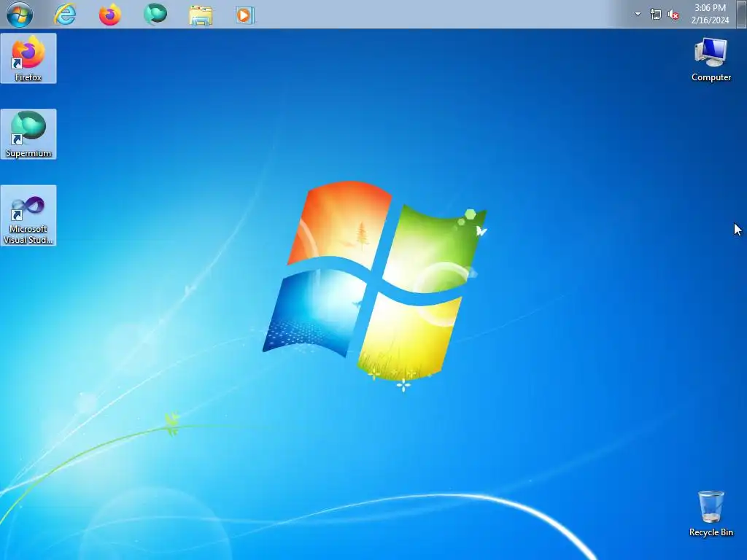
Task: Show hidden tray icons arrow
Action: click(x=638, y=14)
